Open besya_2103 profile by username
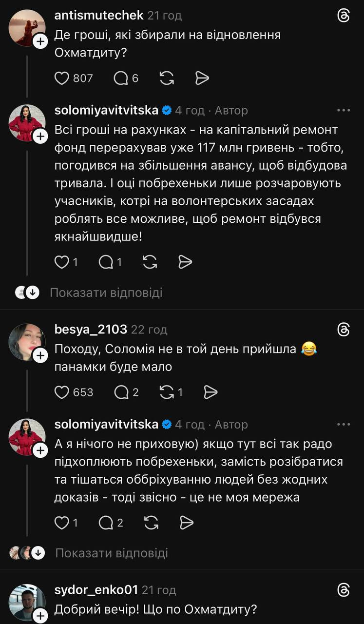This screenshot has width=364, height=624. click(x=91, y=330)
